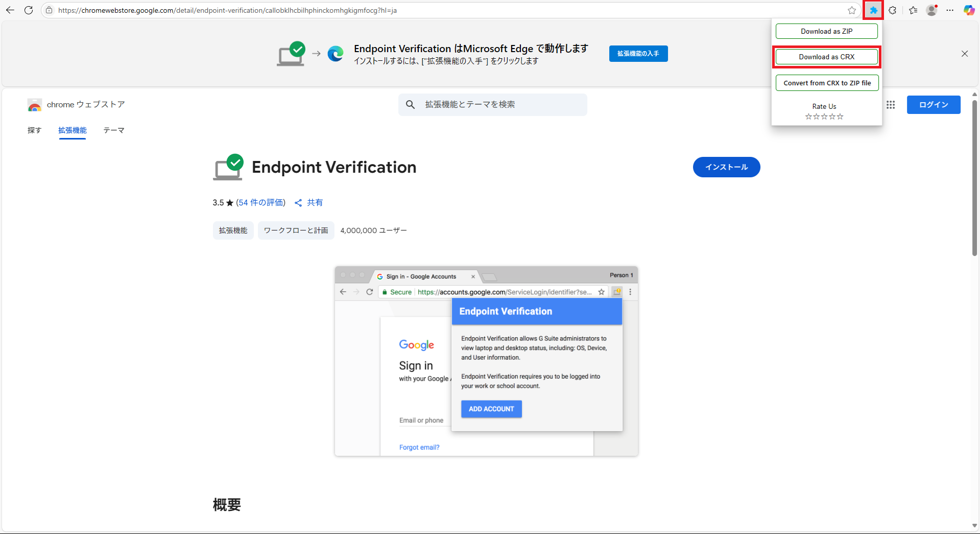Close the Edge compatibility banner

pos(965,54)
